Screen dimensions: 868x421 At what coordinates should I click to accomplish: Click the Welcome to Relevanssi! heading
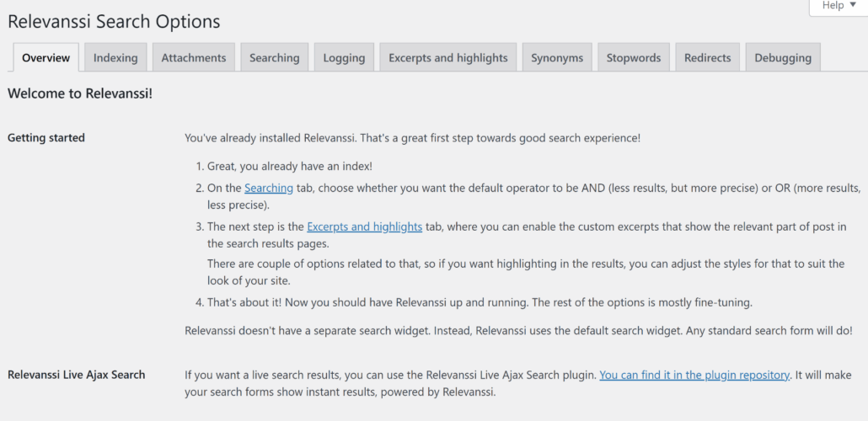(x=80, y=93)
